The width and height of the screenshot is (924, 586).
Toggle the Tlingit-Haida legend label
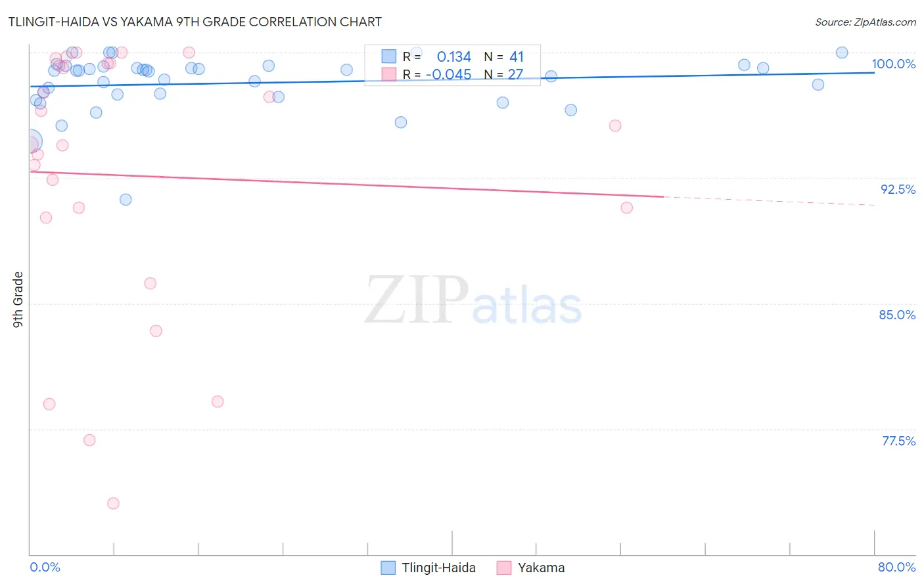pyautogui.click(x=438, y=568)
